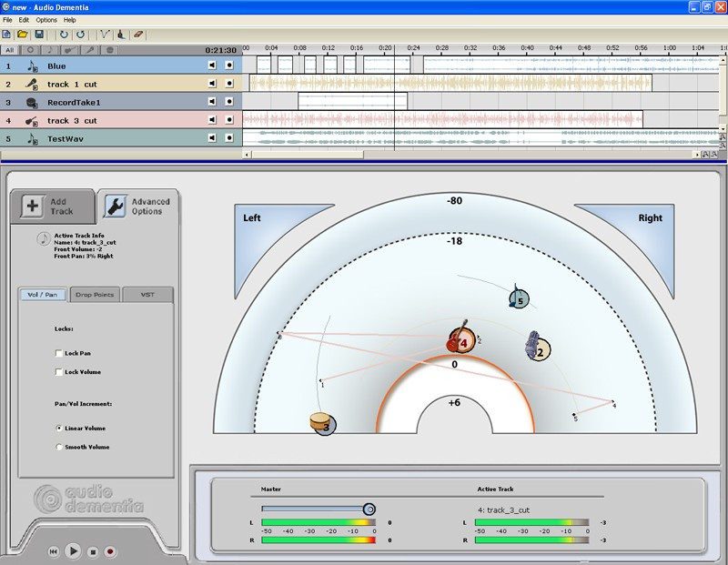Switch to the Drop Points tab

tap(95, 295)
